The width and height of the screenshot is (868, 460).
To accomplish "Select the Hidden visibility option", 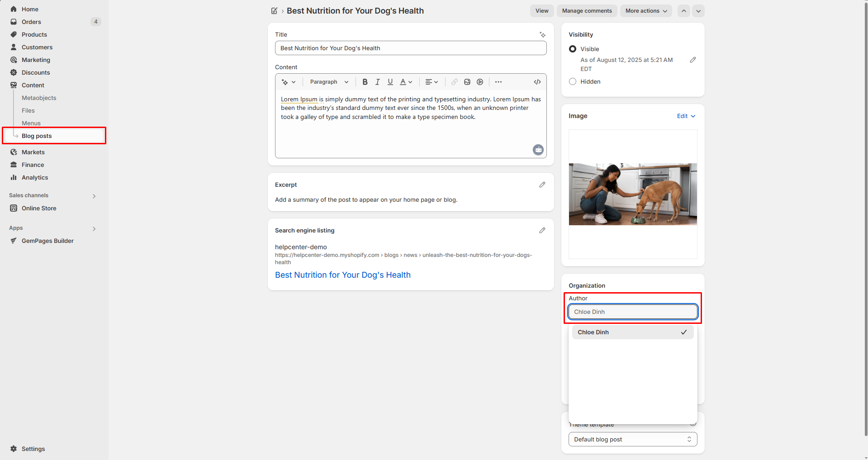I will [573, 81].
